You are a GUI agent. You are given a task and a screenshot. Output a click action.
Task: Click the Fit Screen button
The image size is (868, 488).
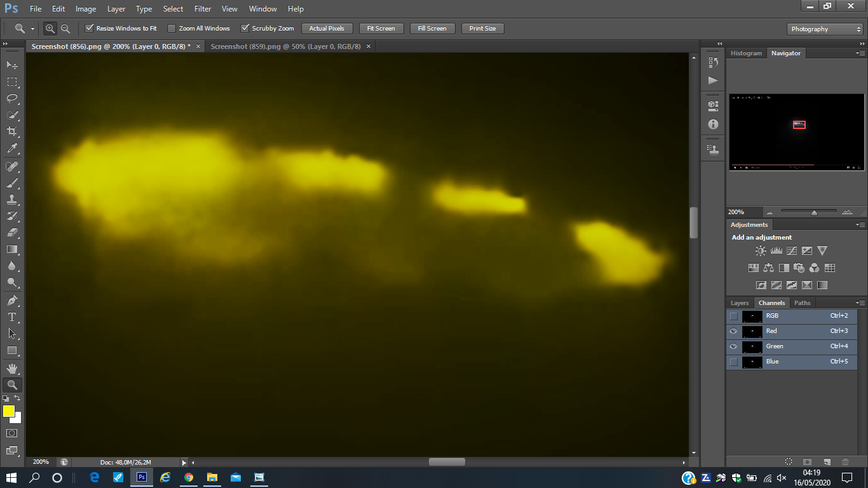point(381,29)
